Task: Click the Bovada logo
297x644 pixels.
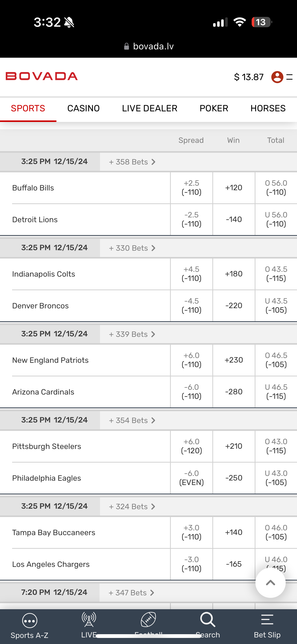Action: [42, 76]
